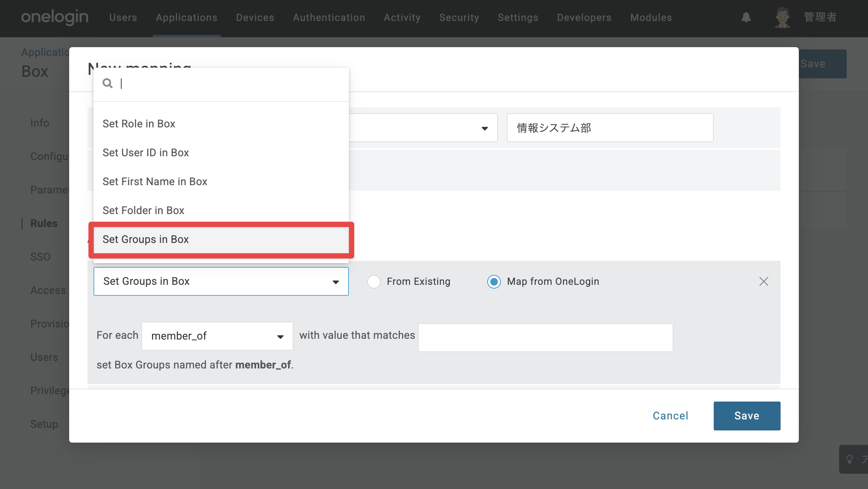Select the From Existing radio option
Viewport: 868px width, 489px height.
374,282
